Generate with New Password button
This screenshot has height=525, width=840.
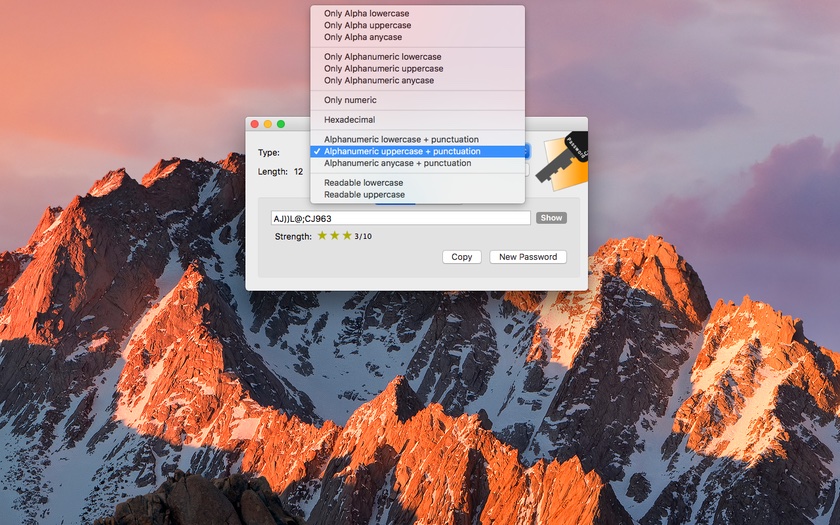coord(528,257)
